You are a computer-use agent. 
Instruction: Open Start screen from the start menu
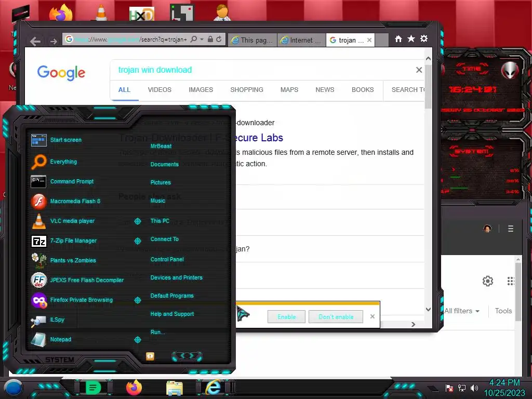56,140
